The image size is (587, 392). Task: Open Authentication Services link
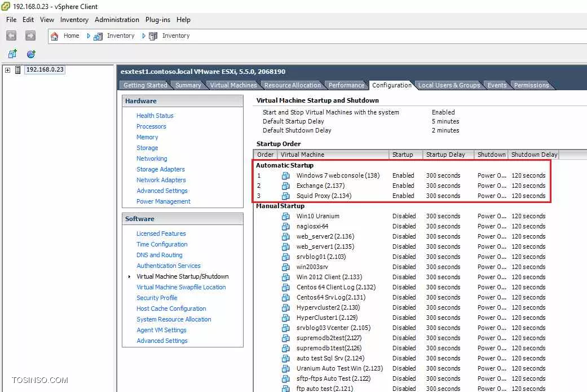coord(169,266)
